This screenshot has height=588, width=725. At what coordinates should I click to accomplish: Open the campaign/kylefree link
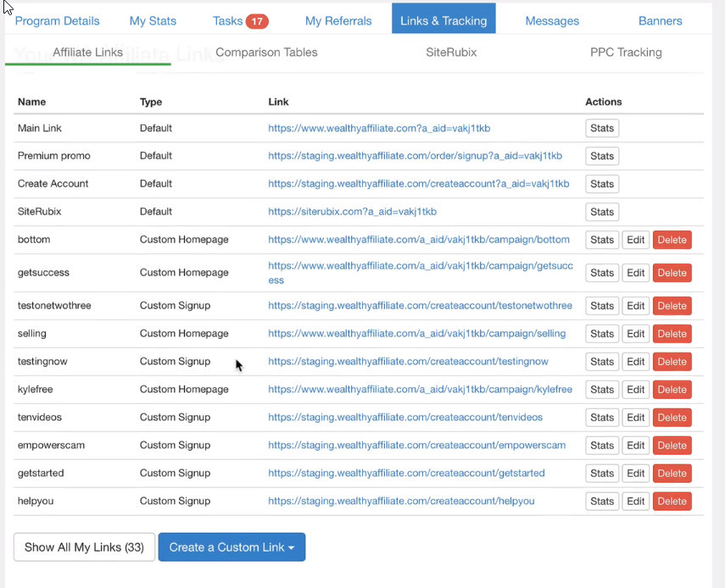[421, 389]
